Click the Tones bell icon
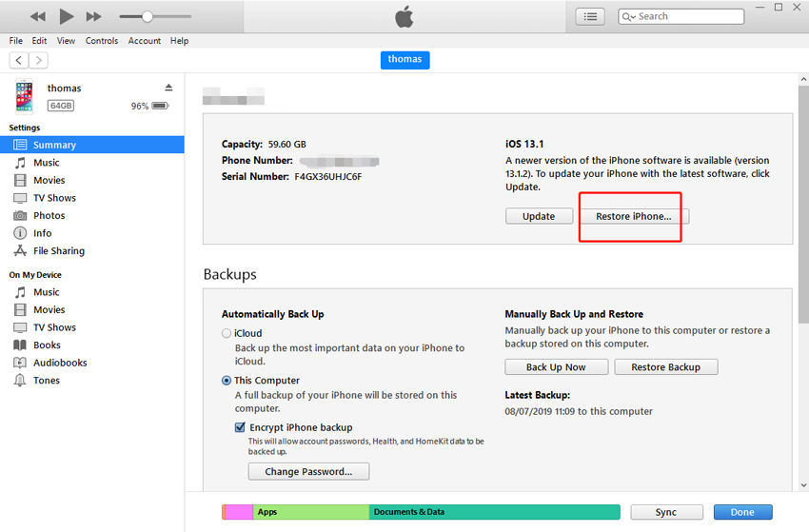The width and height of the screenshot is (809, 532). [x=20, y=381]
